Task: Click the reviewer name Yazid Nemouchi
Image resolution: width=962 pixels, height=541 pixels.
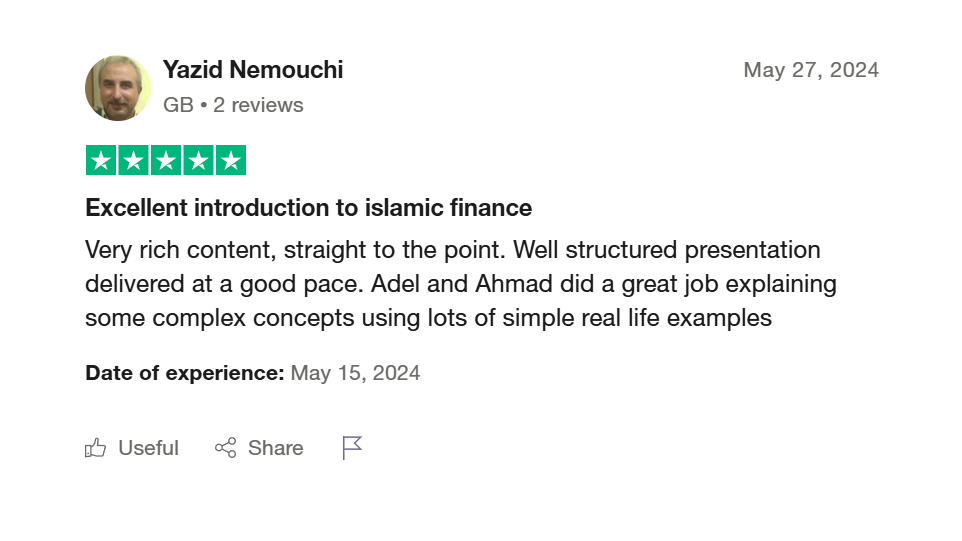Action: click(253, 70)
